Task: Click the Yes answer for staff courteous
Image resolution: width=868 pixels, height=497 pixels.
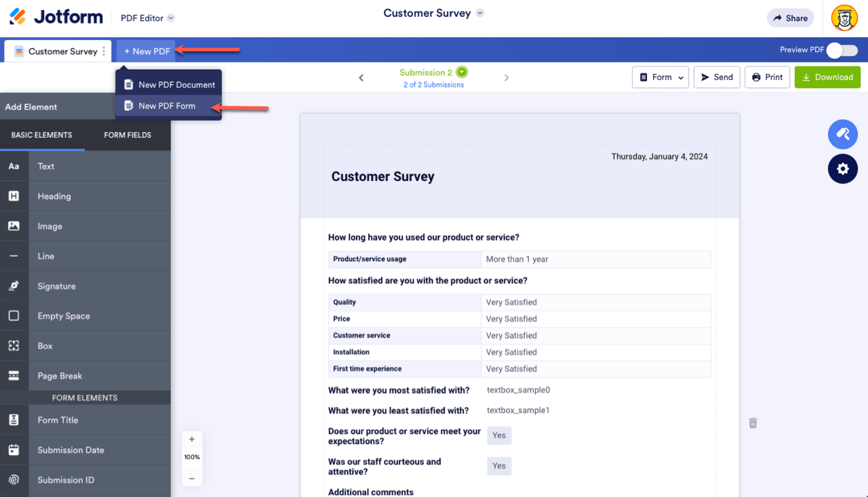Action: click(x=499, y=466)
